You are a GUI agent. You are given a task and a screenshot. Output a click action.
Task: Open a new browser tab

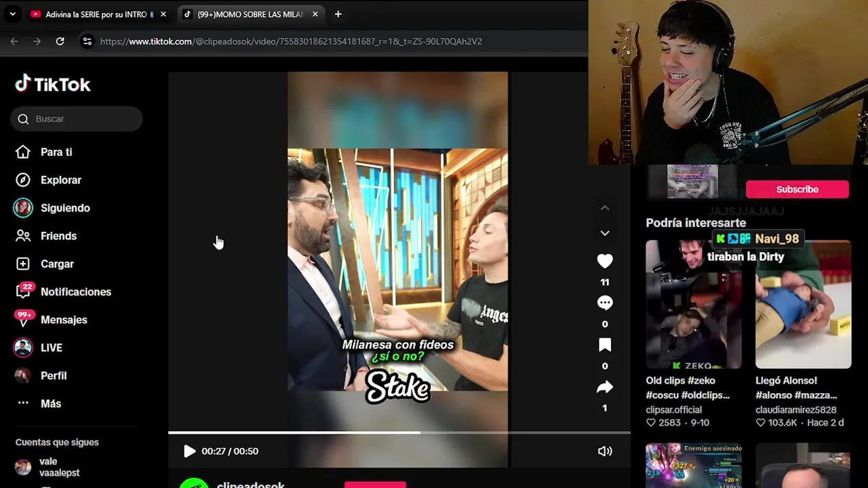point(338,14)
